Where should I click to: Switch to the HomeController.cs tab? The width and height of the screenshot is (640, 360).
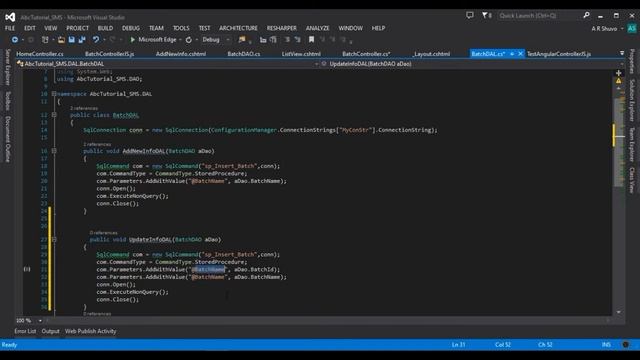click(x=40, y=54)
